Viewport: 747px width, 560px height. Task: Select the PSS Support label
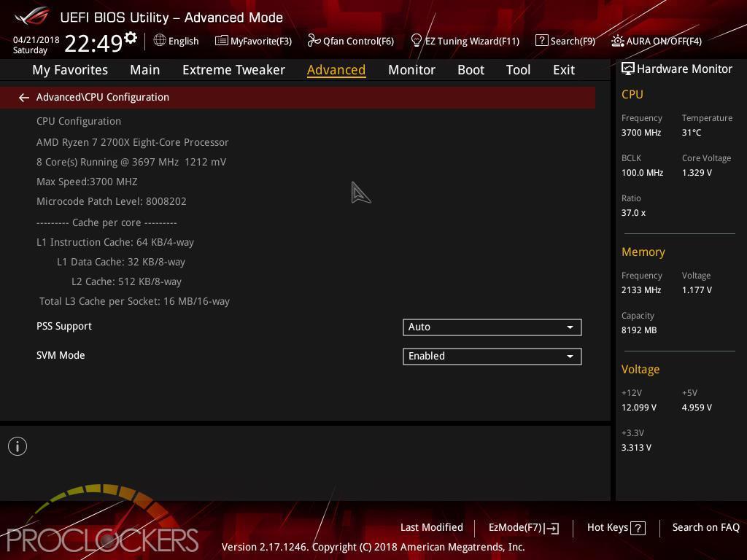(x=64, y=326)
